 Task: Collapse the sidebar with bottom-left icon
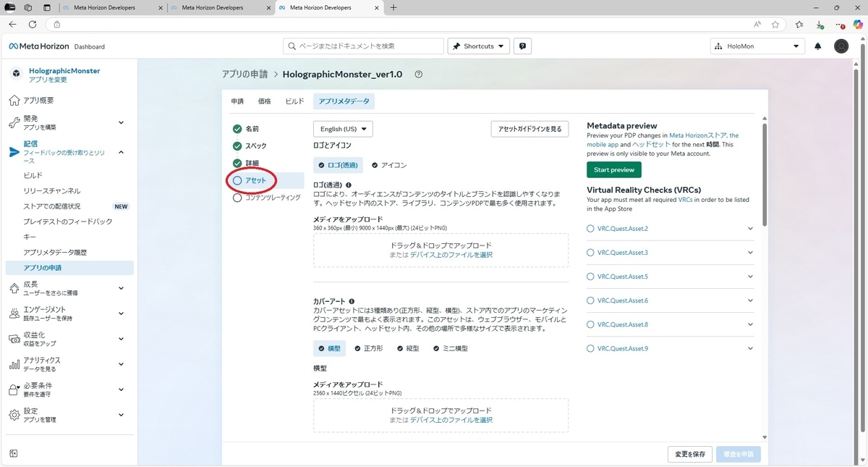click(14, 454)
